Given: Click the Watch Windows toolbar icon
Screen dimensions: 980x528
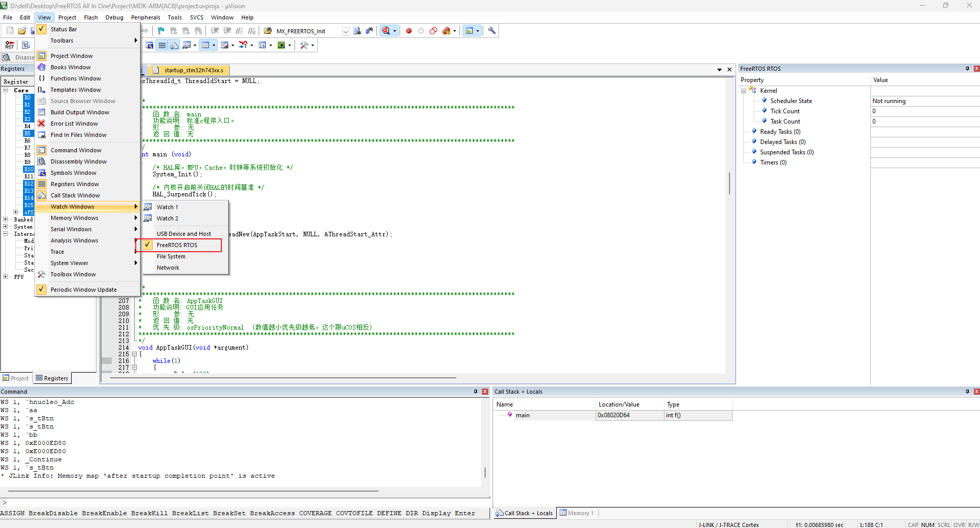Looking at the screenshot, I should tap(186, 45).
